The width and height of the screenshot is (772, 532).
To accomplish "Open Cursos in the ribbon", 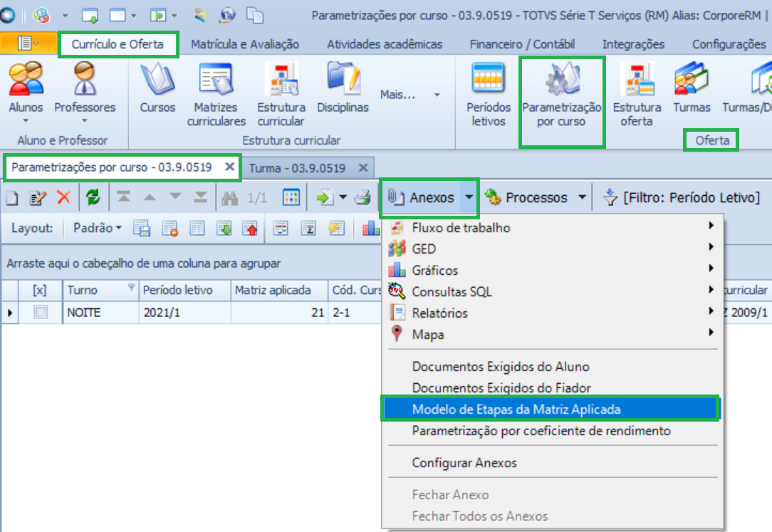I will [x=157, y=88].
